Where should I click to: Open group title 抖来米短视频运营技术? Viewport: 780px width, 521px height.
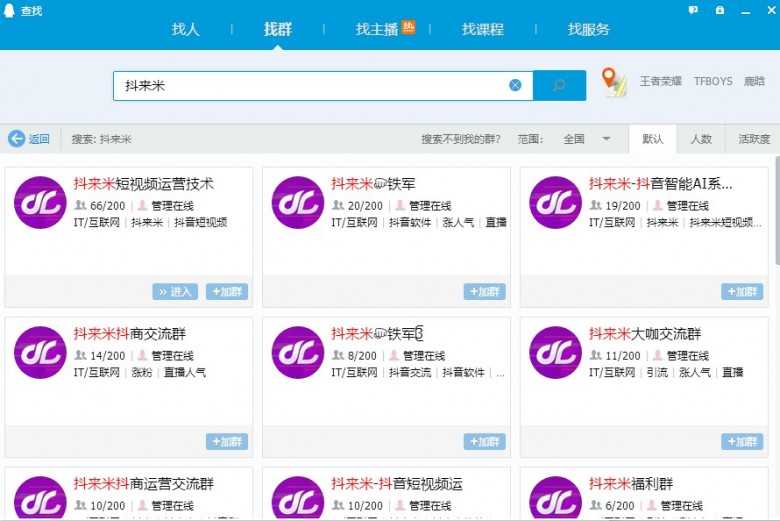tap(144, 184)
